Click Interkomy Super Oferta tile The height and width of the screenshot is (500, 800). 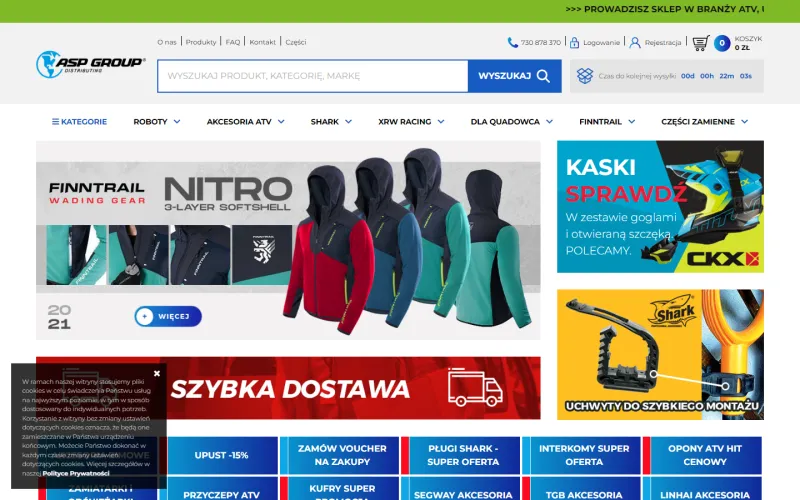584,455
